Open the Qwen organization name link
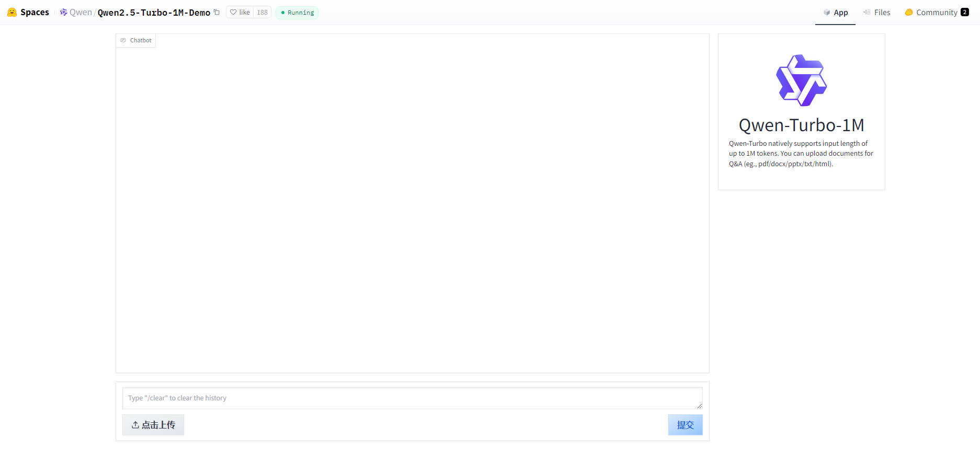The width and height of the screenshot is (980, 463). (x=81, y=12)
